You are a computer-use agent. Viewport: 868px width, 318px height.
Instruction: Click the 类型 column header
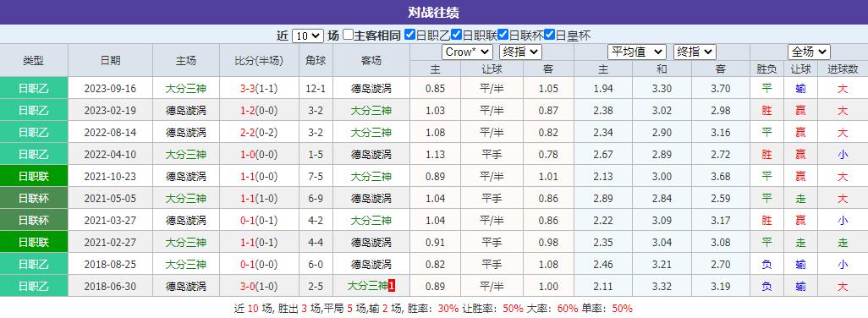click(x=34, y=61)
